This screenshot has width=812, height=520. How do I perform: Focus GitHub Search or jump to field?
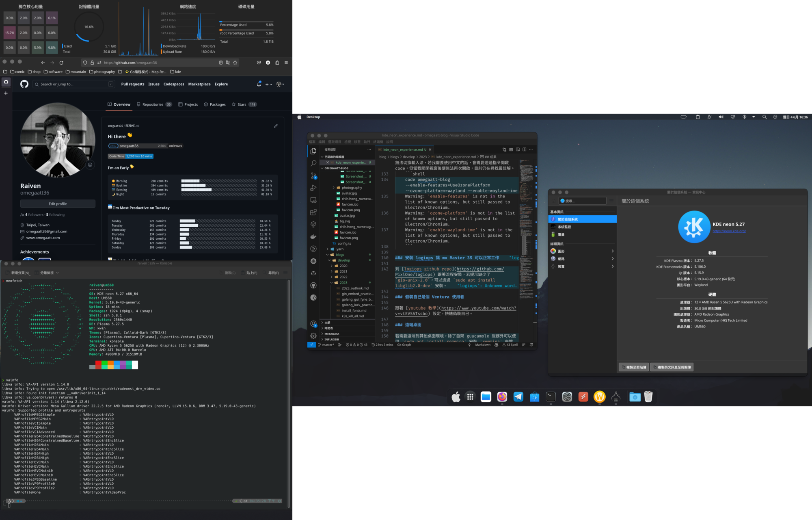point(74,84)
